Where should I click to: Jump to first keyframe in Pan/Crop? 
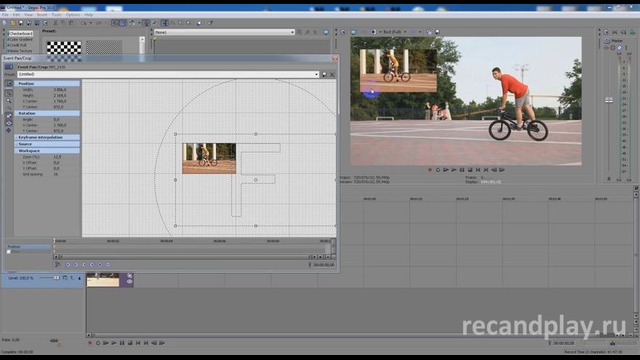pyautogui.click(x=68, y=265)
